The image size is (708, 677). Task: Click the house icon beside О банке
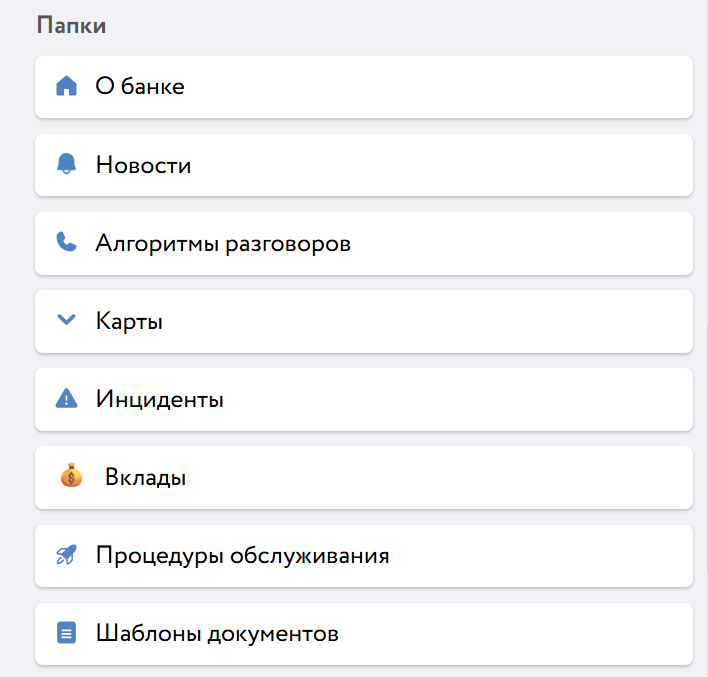[67, 86]
